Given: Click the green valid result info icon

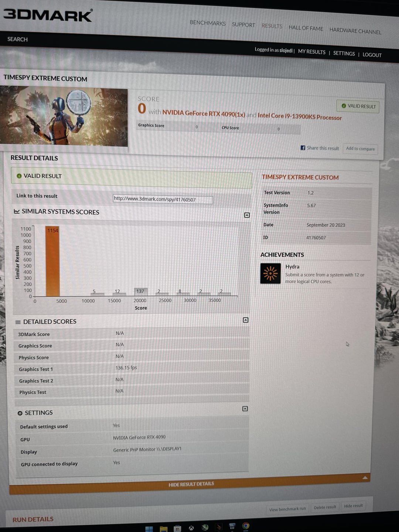Looking at the screenshot, I should click(x=19, y=176).
